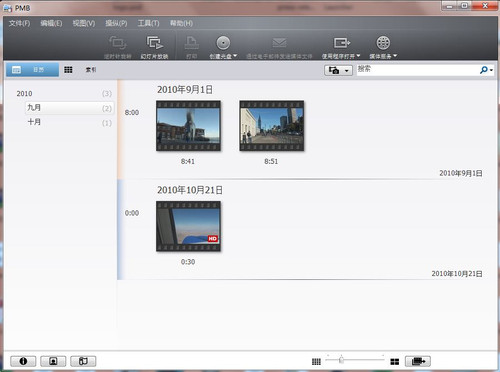
Task: Click the 2010年9月1日 date heading
Action: click(185, 89)
